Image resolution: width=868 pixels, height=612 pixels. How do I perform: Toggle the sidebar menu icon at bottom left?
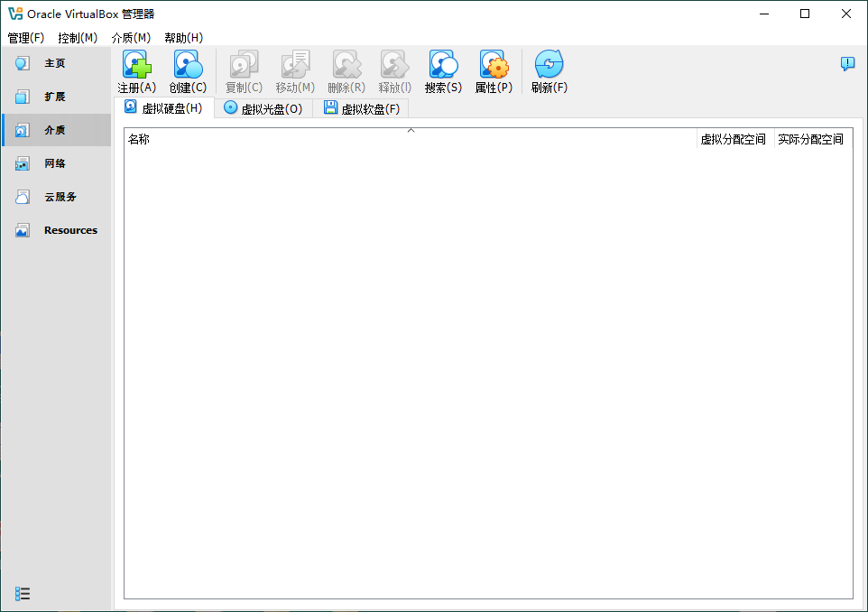point(23,593)
